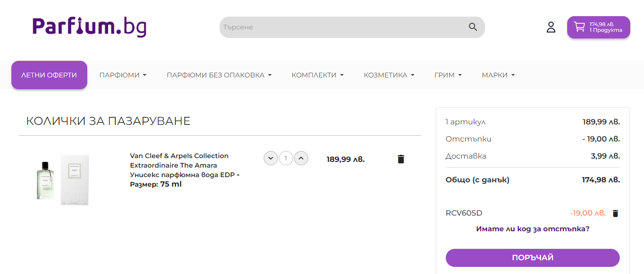Open the Van Cleef & Arpels product link
Image resolution: width=644 pixels, height=274 pixels.
(184, 170)
